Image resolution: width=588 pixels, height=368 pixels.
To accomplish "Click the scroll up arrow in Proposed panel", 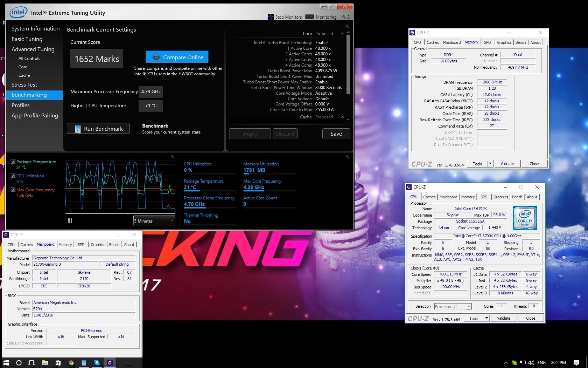I will (348, 32).
